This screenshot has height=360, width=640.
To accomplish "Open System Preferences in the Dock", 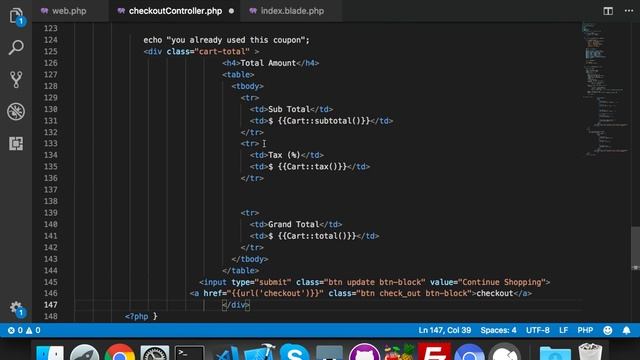I will [x=155, y=353].
